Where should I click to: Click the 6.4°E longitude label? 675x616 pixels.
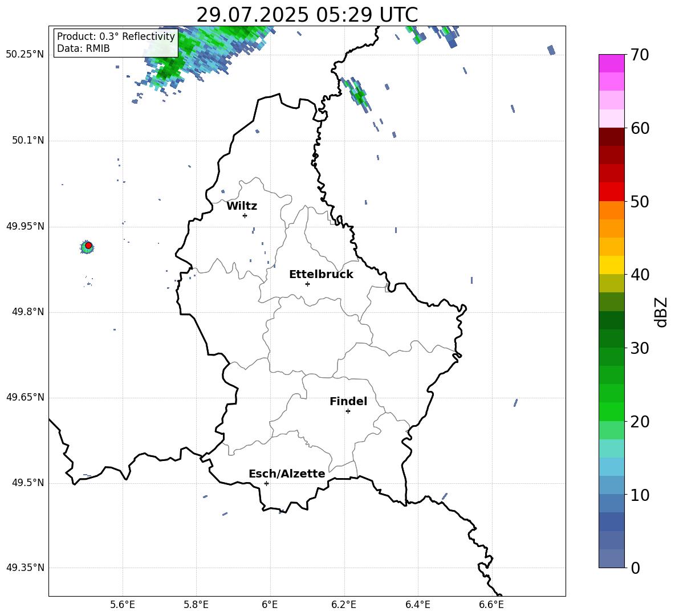417,605
